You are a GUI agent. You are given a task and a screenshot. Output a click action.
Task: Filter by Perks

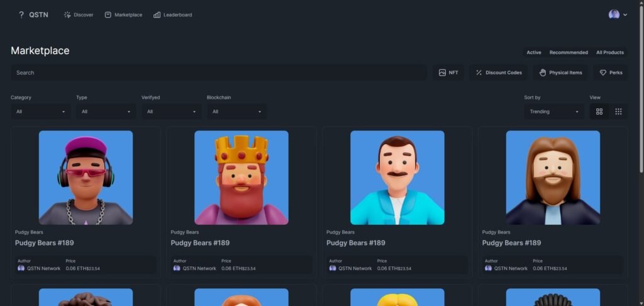coord(610,72)
